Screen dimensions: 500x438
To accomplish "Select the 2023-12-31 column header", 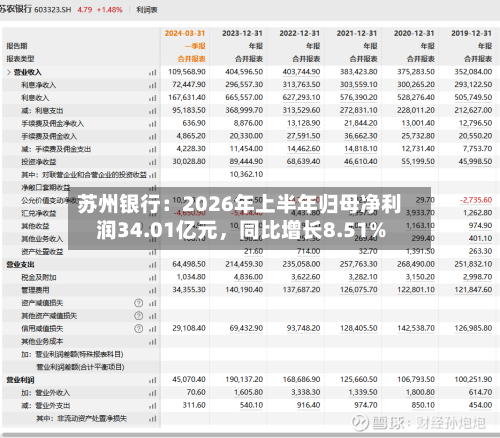I will point(242,33).
